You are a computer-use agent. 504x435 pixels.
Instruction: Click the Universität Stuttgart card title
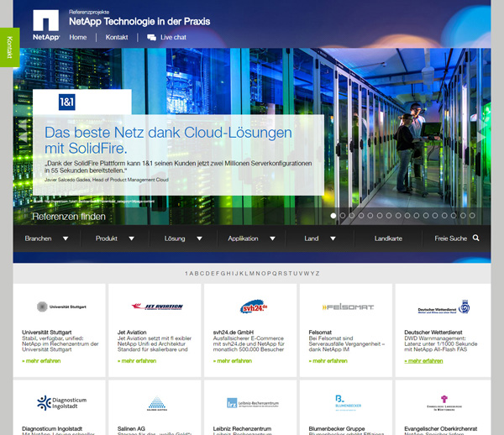coord(46,333)
